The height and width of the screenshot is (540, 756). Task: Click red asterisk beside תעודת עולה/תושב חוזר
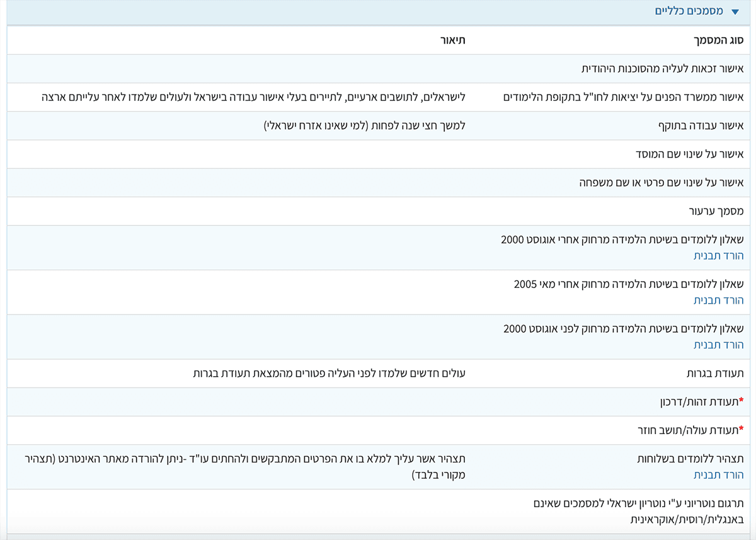(x=741, y=430)
